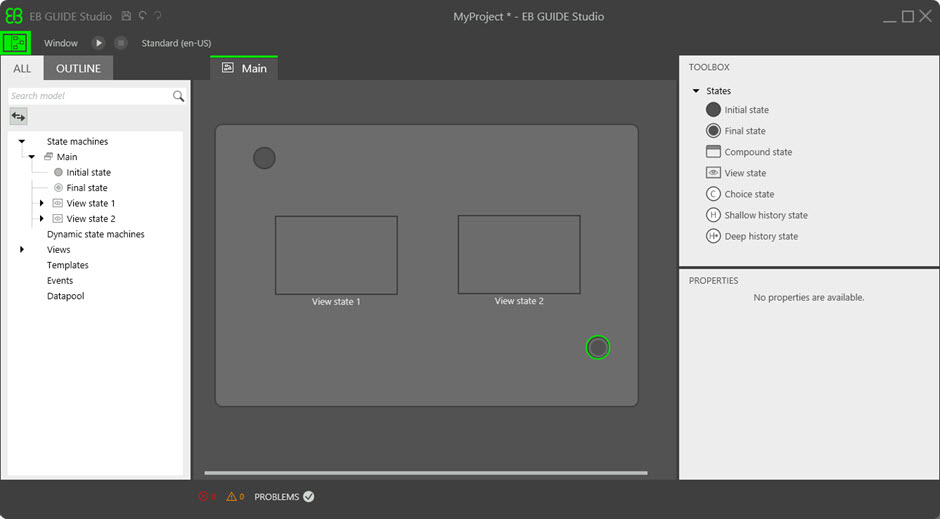
Task: Select View state 2 box on canvas
Action: click(x=519, y=255)
